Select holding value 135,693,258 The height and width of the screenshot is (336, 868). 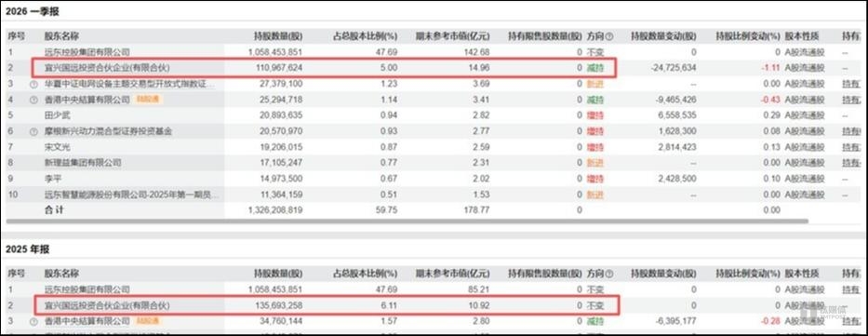279,305
